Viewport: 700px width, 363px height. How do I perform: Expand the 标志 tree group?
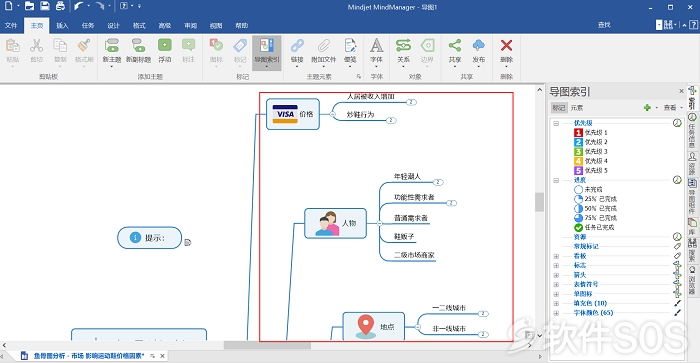tap(556, 266)
